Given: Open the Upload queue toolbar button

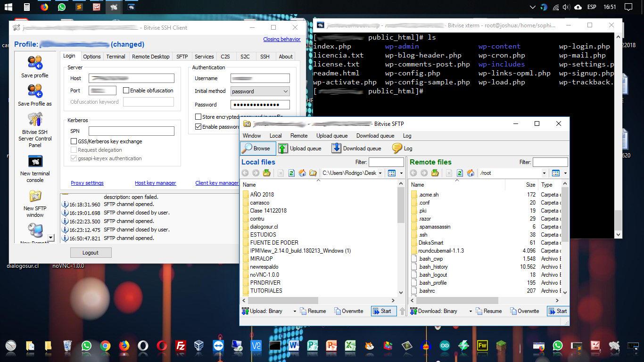Looking at the screenshot, I should (300, 148).
